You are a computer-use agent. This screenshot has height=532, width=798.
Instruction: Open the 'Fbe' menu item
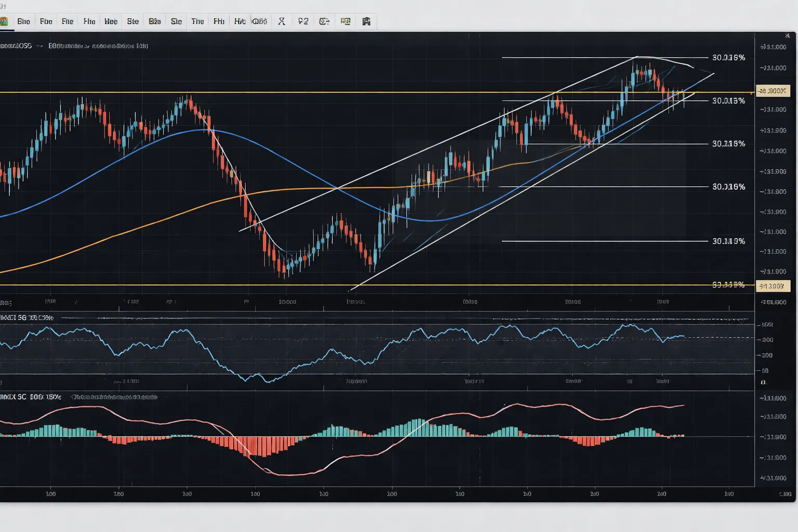click(46, 21)
